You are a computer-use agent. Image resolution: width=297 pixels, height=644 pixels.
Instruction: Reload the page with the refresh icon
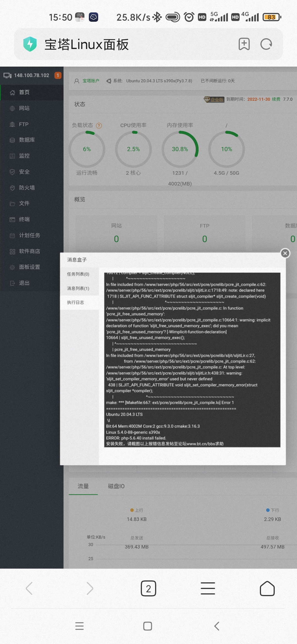266,44
